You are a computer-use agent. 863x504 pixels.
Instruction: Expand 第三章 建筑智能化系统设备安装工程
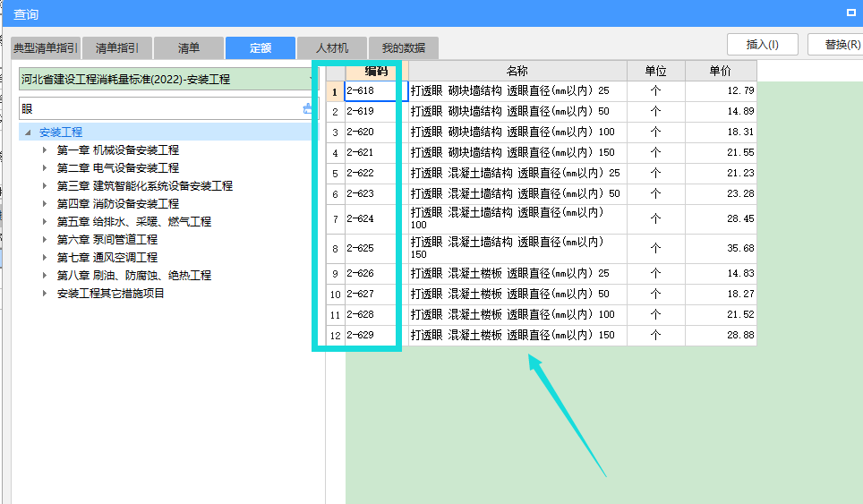[45, 185]
